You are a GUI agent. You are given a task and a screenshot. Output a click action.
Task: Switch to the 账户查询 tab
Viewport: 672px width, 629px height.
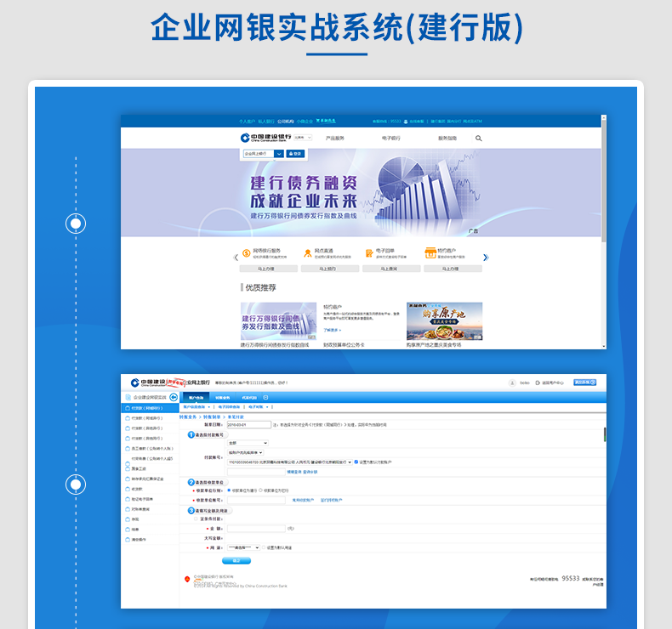click(196, 397)
